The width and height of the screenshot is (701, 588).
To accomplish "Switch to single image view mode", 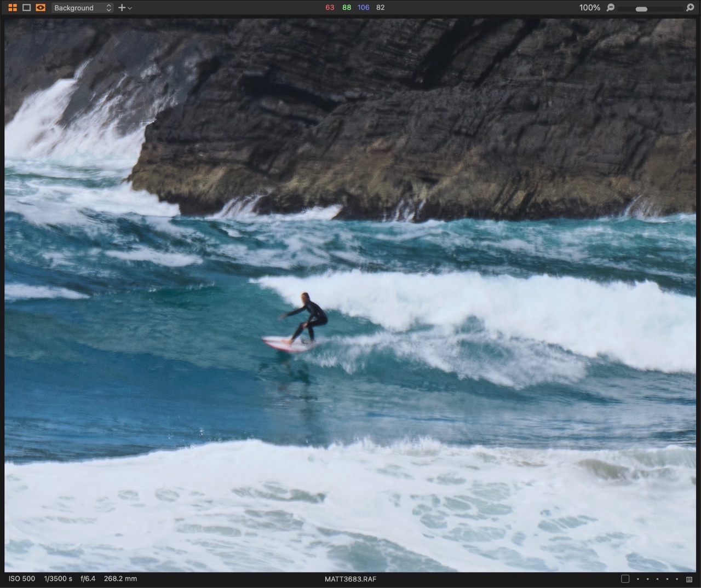I will click(26, 8).
